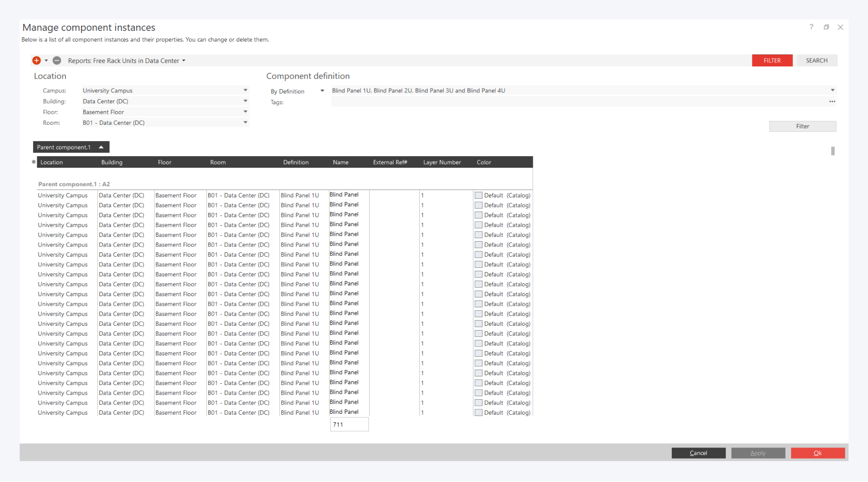Image resolution: width=868 pixels, height=482 pixels.
Task: Open the Reports: Free Rack Units dropdown
Action: tap(184, 61)
